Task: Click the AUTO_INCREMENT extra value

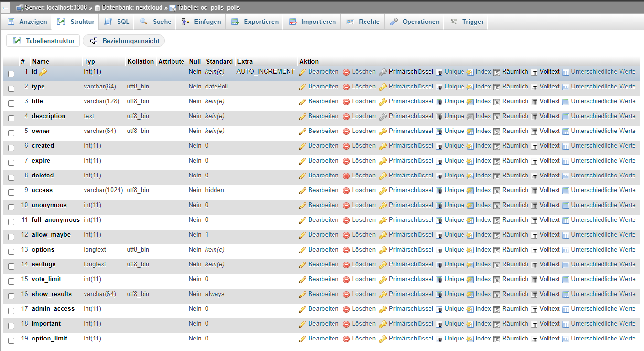Action: (266, 72)
